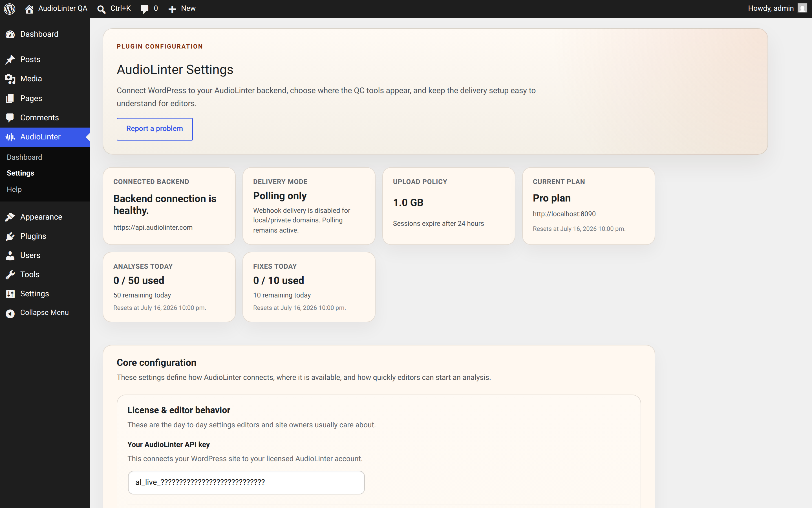Click the Comments speech bubble sidebar icon
Screen dimensions: 812x508
tap(10, 118)
